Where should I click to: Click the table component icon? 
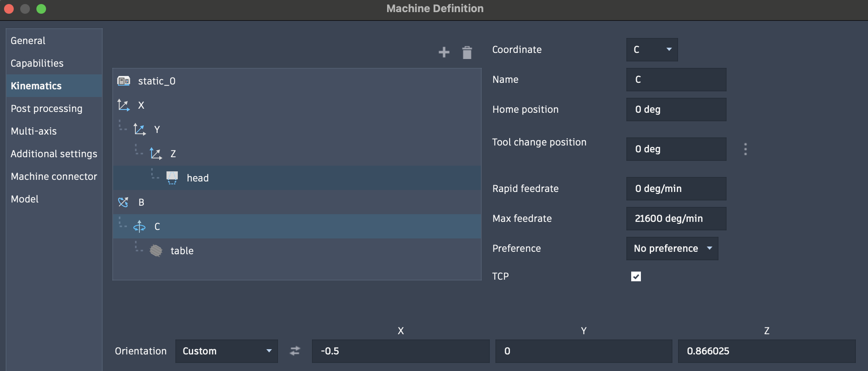click(x=156, y=251)
